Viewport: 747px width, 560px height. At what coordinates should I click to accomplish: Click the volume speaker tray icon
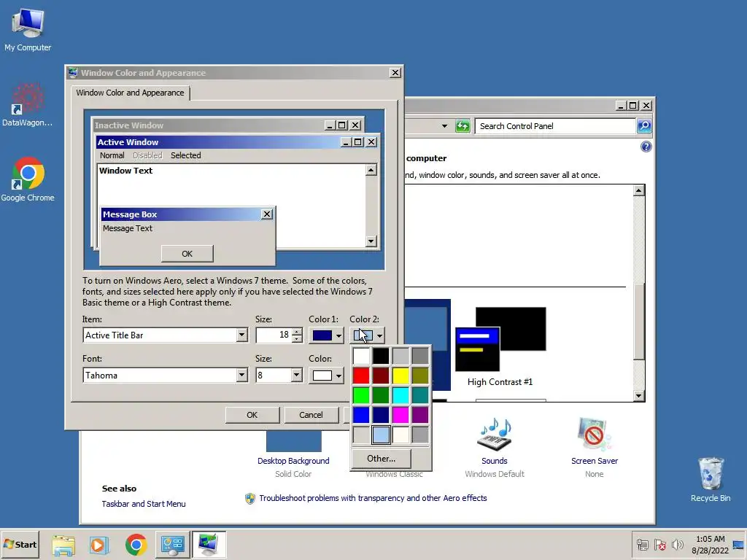pos(677,545)
